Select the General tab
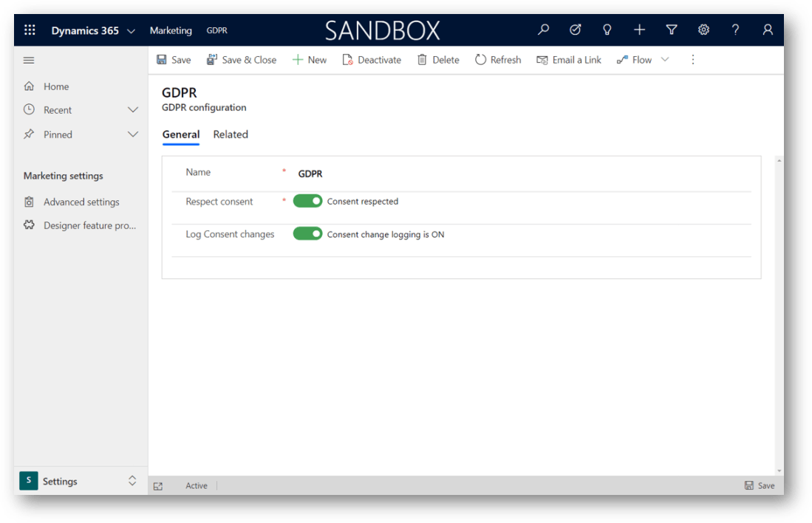 pos(181,134)
